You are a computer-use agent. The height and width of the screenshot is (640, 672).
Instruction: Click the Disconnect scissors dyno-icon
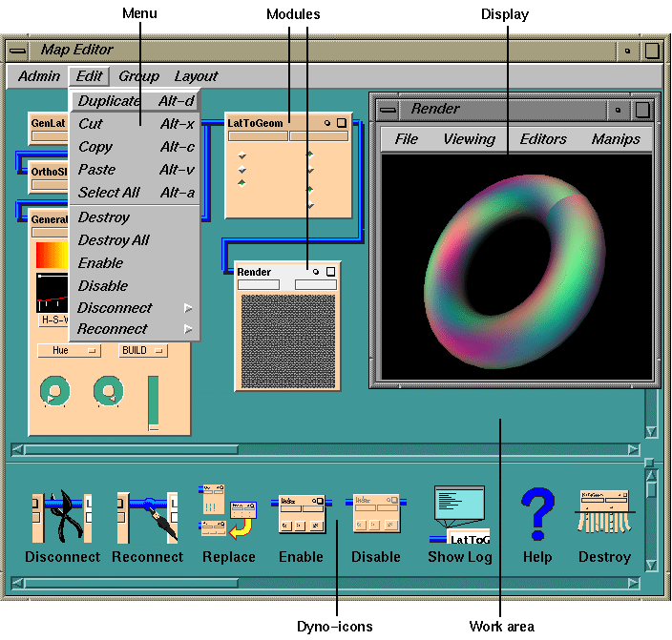coord(62,517)
